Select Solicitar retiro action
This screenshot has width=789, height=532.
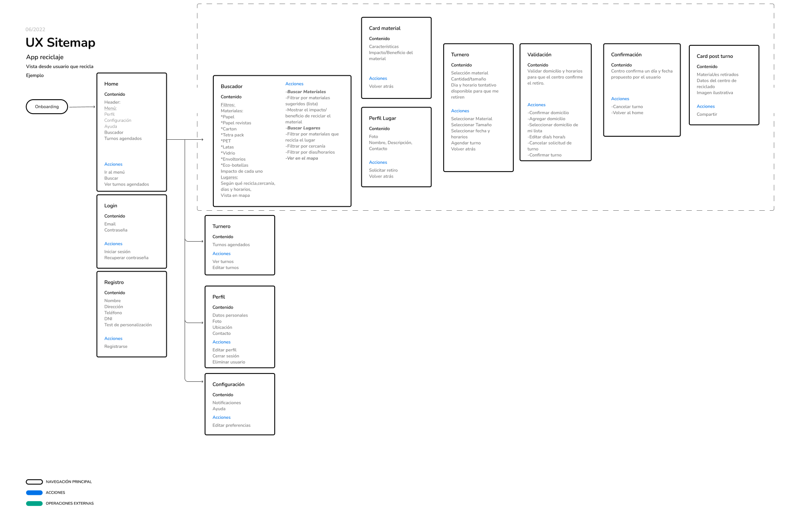click(x=383, y=171)
